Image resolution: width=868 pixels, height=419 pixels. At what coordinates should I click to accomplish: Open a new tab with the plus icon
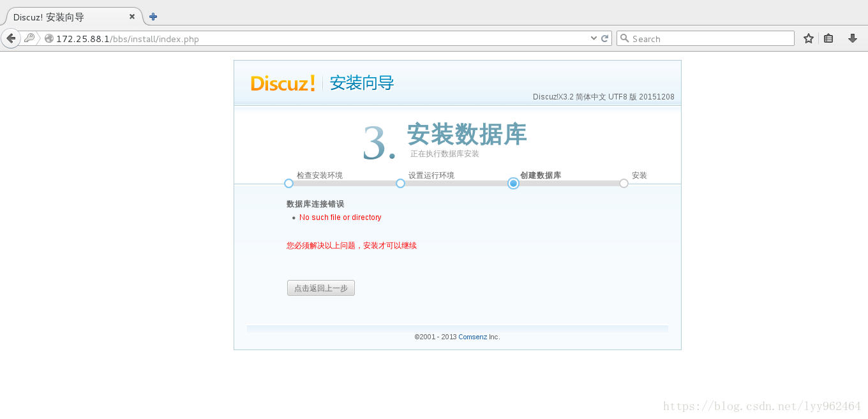pyautogui.click(x=153, y=17)
